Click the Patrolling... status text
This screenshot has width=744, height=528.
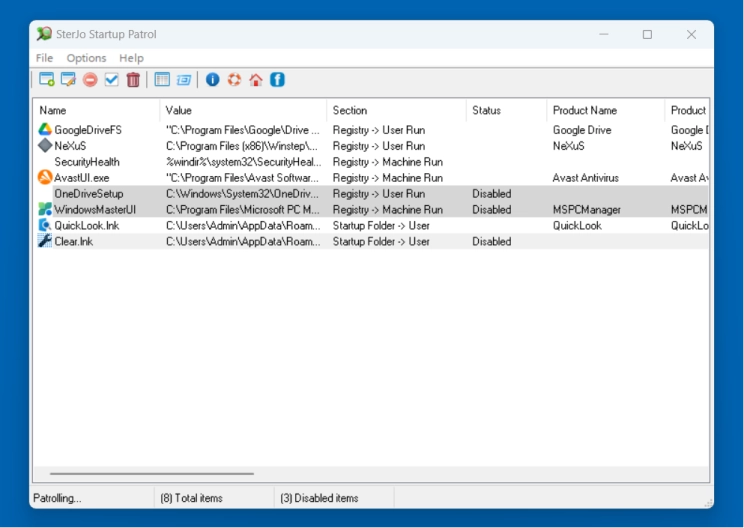pos(57,498)
